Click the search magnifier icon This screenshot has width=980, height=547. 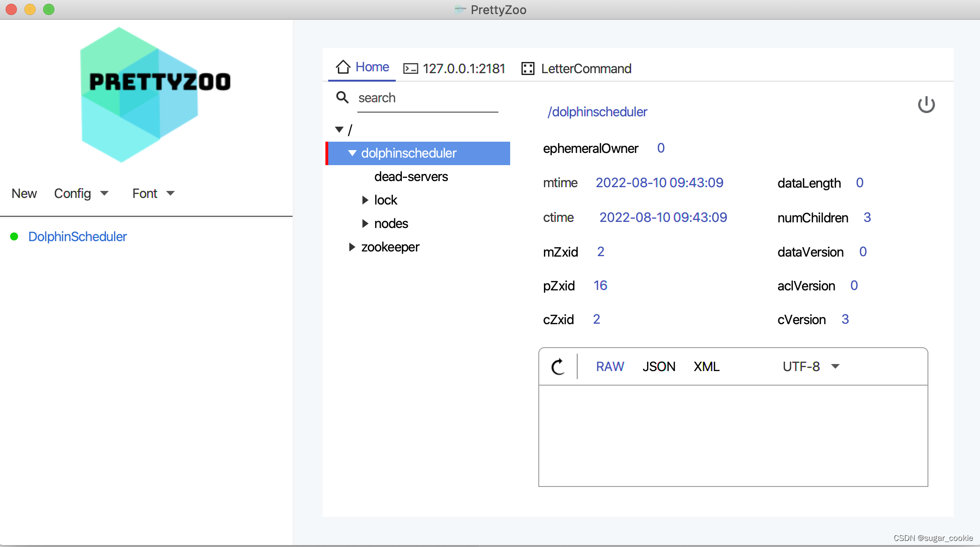(342, 98)
